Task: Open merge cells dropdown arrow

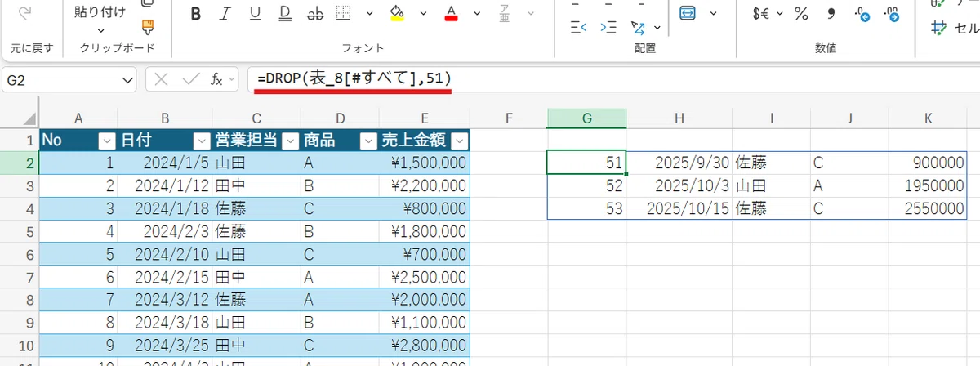Action: point(714,13)
